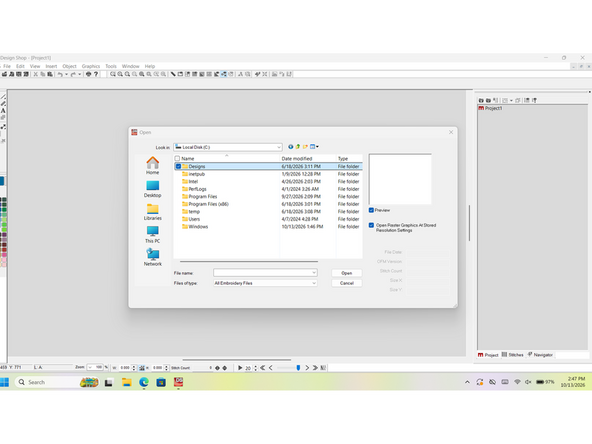This screenshot has height=444, width=592.
Task: Select Project1 in the project tree
Action: (490, 108)
